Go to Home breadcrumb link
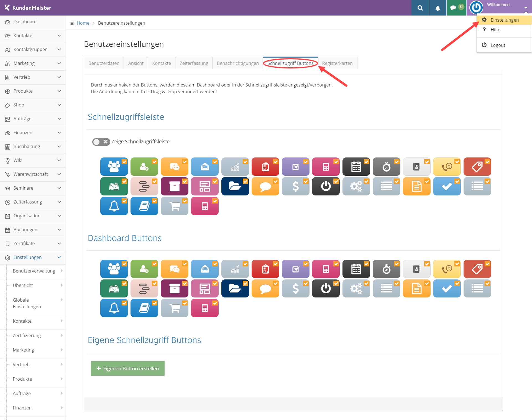This screenshot has width=532, height=420. [x=83, y=23]
